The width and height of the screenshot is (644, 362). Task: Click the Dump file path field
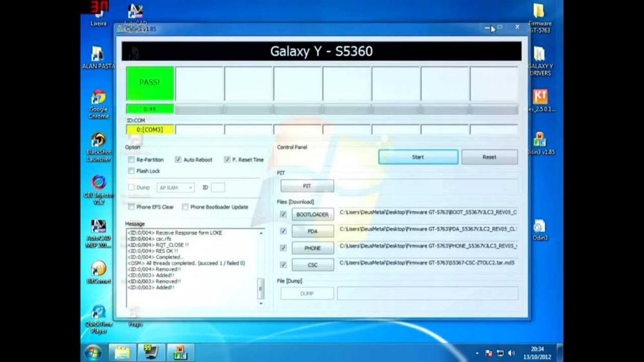click(x=428, y=293)
